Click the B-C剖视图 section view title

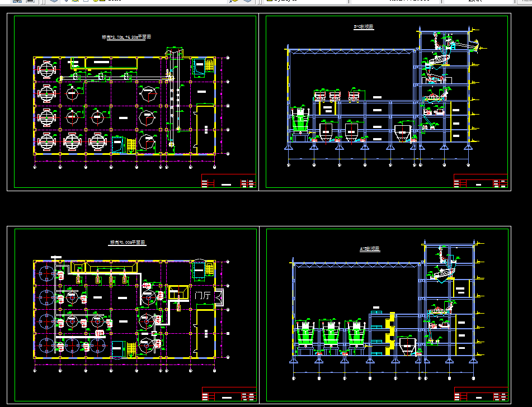click(364, 26)
